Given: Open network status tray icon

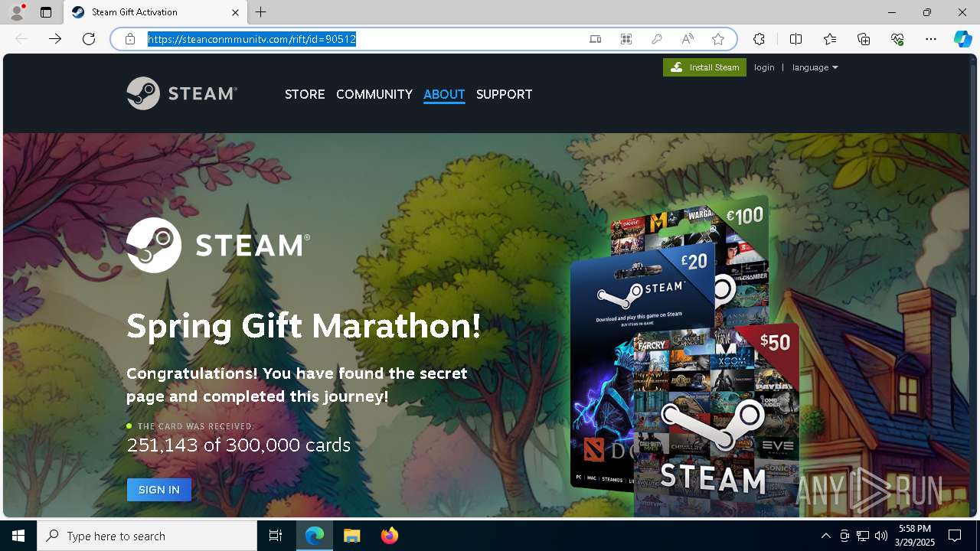Looking at the screenshot, I should click(863, 536).
